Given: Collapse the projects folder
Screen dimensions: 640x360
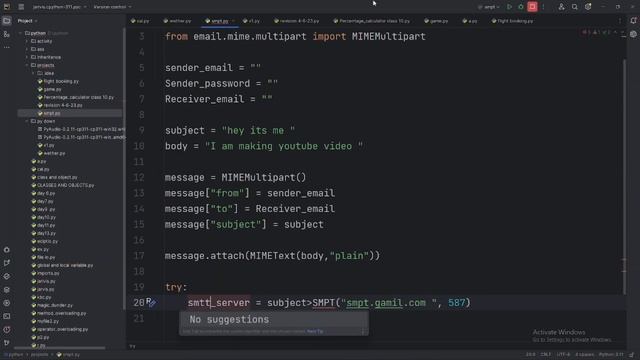Looking at the screenshot, I should click(x=27, y=65).
